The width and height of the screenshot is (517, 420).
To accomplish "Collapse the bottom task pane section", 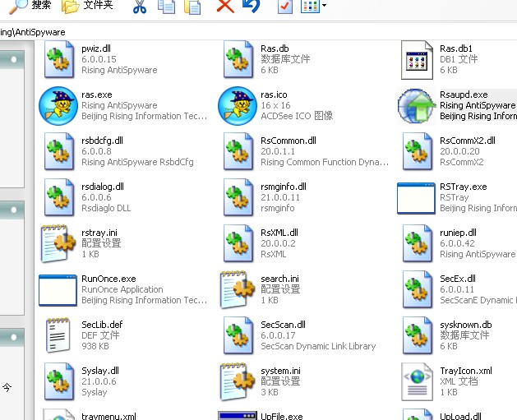I will pos(13,337).
